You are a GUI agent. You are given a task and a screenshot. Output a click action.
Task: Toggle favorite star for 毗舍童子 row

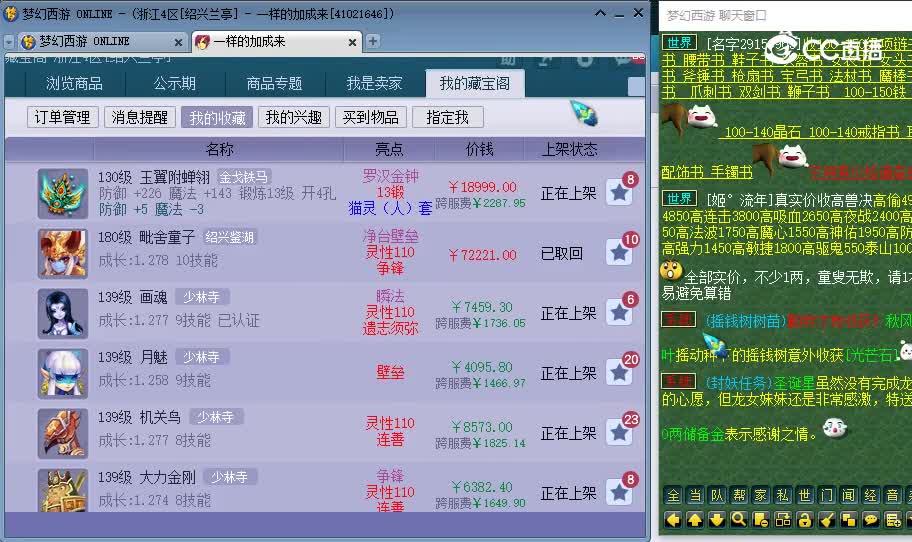coord(619,252)
